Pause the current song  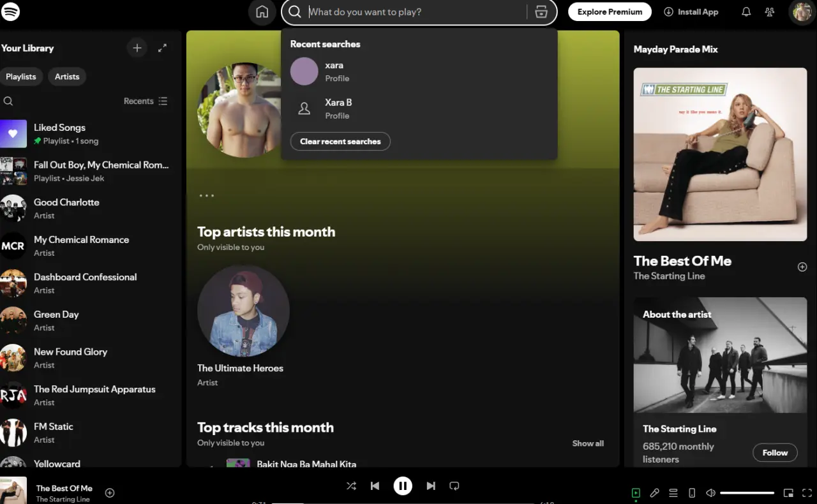point(403,485)
